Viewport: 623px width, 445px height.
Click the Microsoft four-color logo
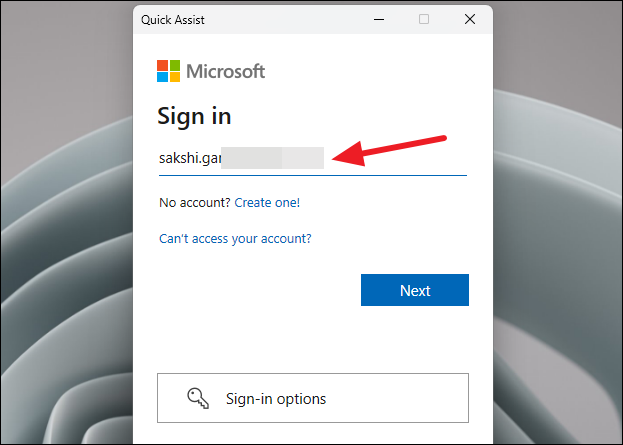(x=168, y=71)
